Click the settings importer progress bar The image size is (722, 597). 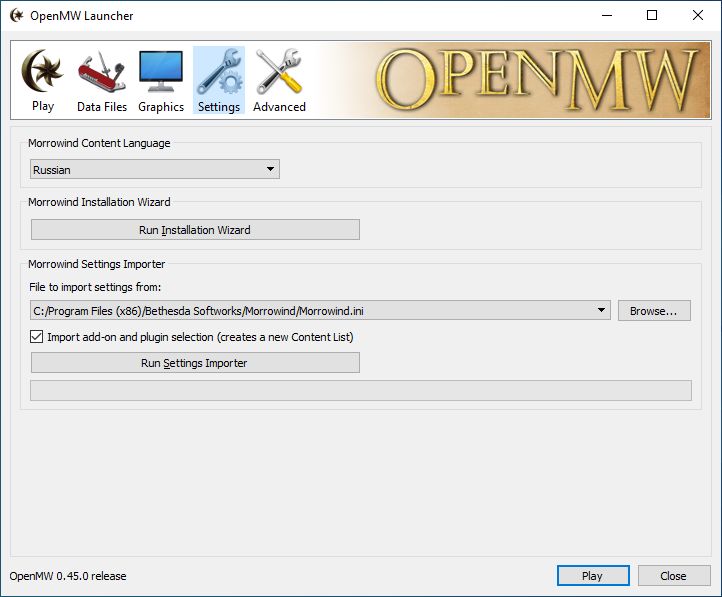pos(361,391)
